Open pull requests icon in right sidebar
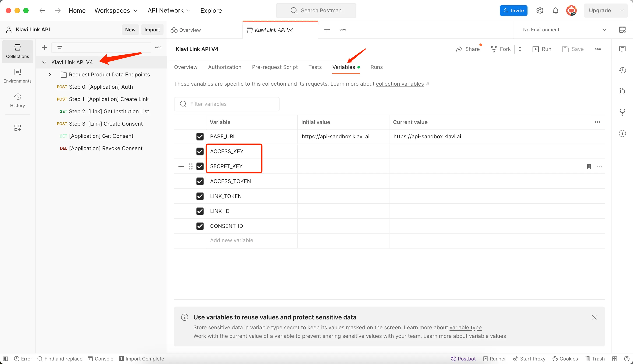The width and height of the screenshot is (633, 364). (x=622, y=91)
